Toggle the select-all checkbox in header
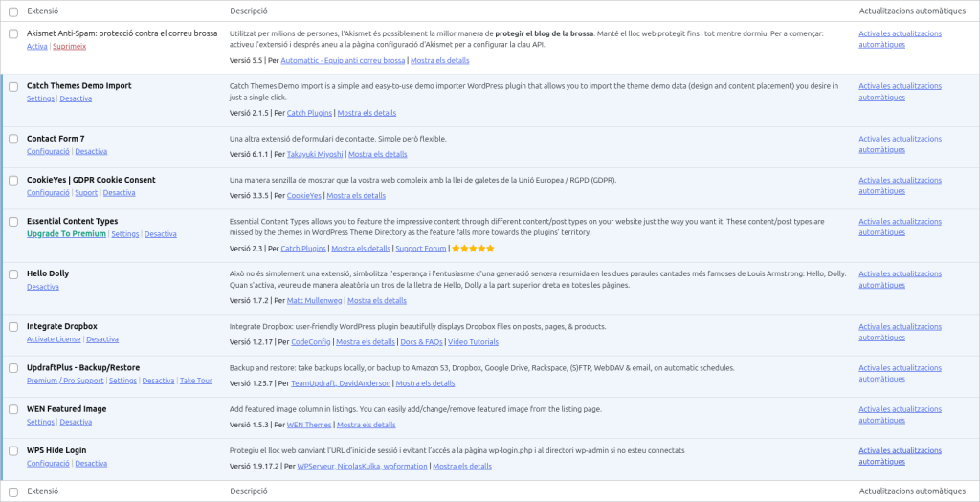980x502 pixels. tap(13, 11)
